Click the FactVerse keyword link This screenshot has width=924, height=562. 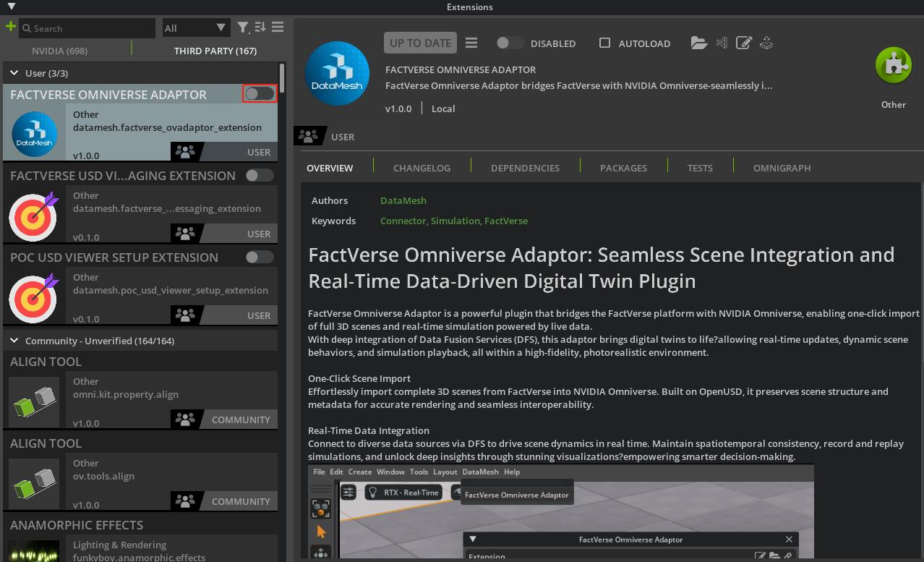click(x=506, y=221)
